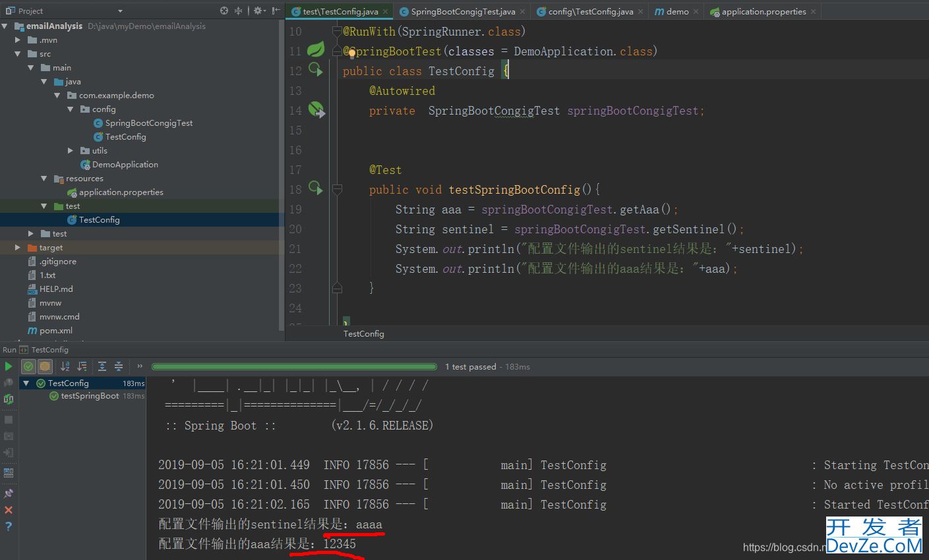This screenshot has height=560, width=929.
Task: Select testSpringBoot result in test tree
Action: pyautogui.click(x=90, y=396)
